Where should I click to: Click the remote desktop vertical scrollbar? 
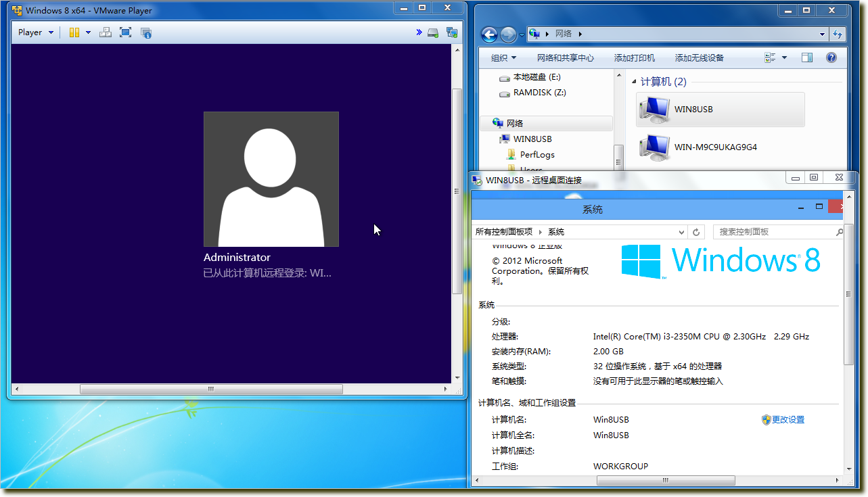850,295
